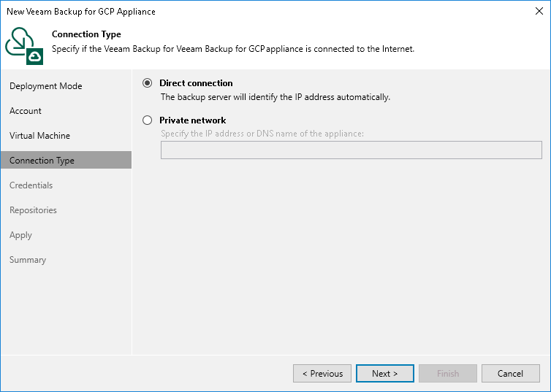Proceed with the Next button
The height and width of the screenshot is (392, 551).
[385, 374]
